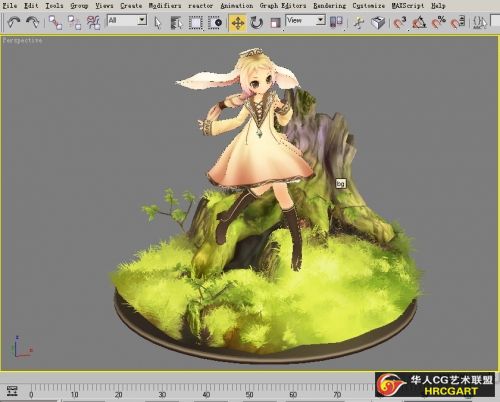
Task: Open the Graph Editors menu
Action: coord(283,6)
